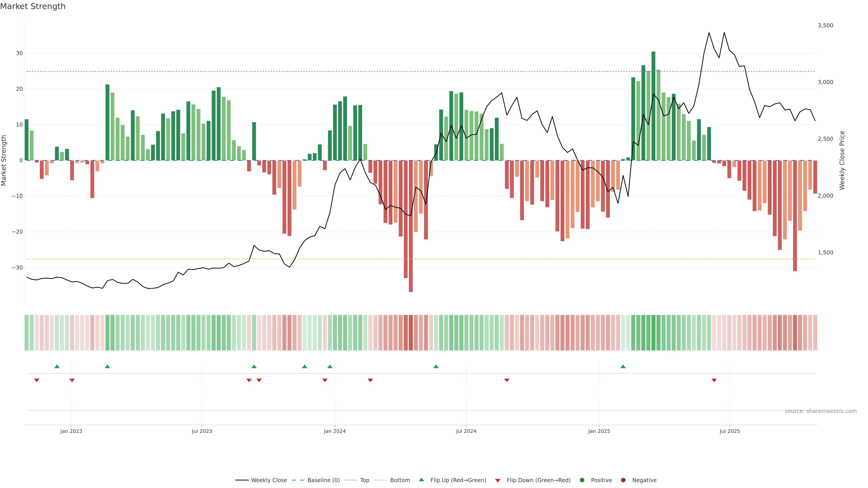
Task: Click the Jul 2025 x-axis label
Action: coord(729,431)
